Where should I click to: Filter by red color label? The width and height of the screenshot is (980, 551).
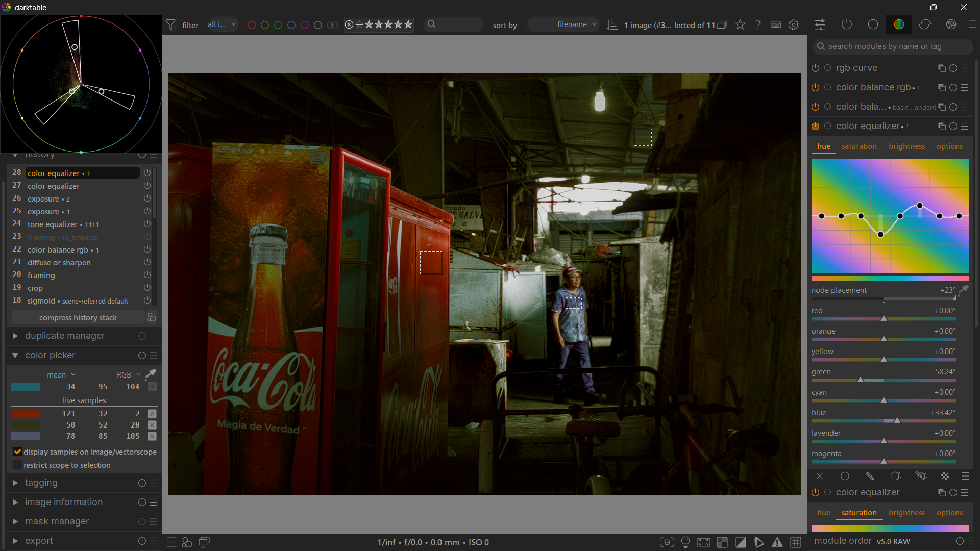(251, 24)
